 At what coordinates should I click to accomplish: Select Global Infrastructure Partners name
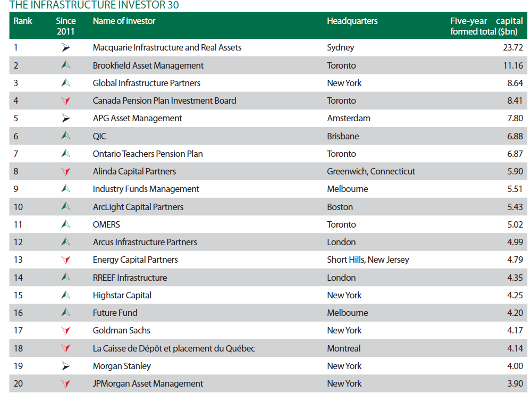point(147,83)
